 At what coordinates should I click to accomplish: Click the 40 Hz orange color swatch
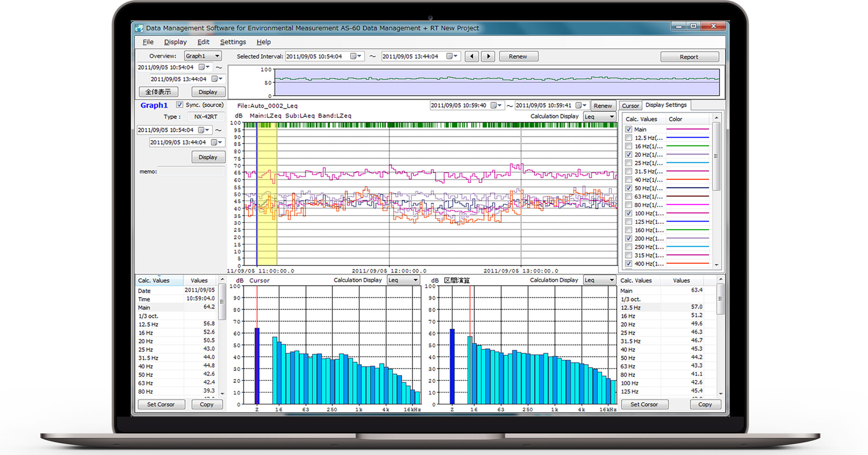click(688, 180)
